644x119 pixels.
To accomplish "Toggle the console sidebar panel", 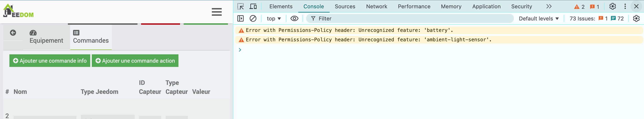I will pyautogui.click(x=240, y=19).
